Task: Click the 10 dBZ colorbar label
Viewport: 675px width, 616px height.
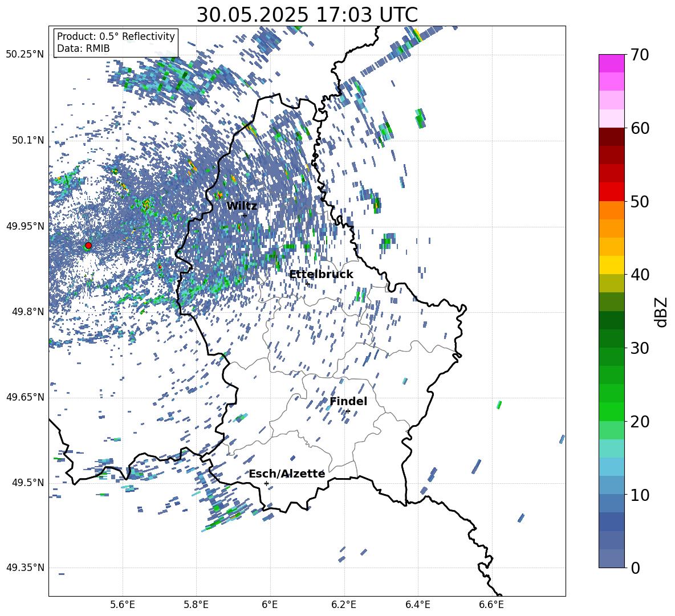Action: pyautogui.click(x=640, y=495)
